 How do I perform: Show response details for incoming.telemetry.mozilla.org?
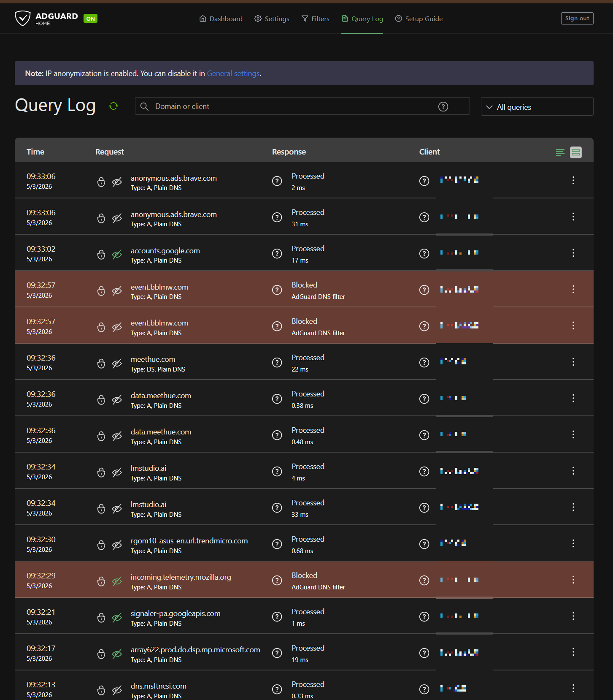pos(277,581)
